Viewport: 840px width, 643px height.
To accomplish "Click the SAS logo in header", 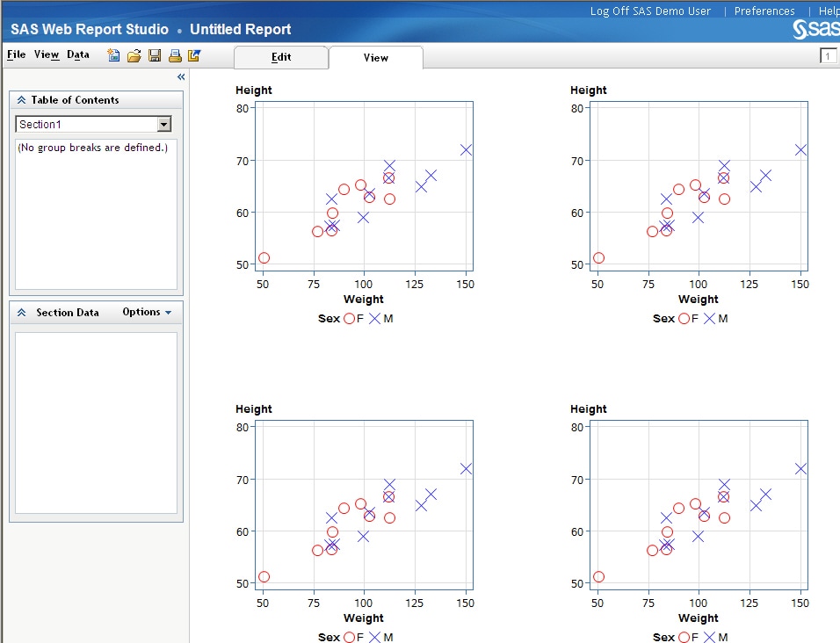I will [815, 30].
